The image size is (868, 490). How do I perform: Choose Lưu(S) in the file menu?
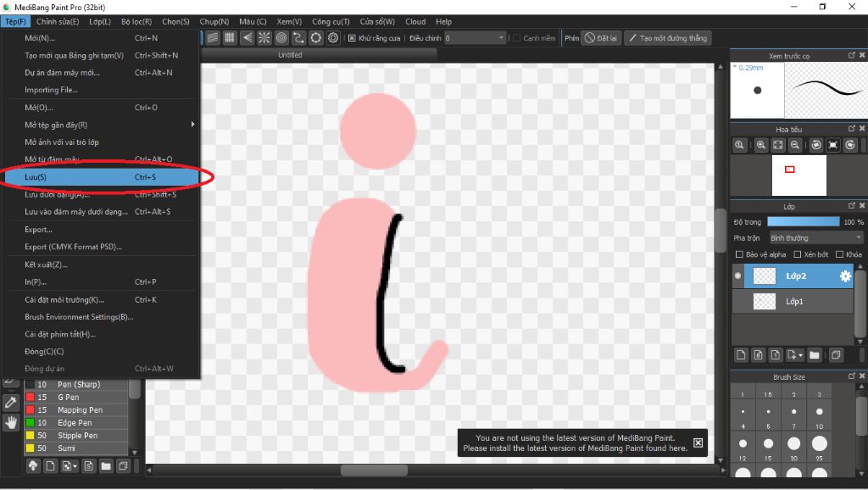click(103, 176)
